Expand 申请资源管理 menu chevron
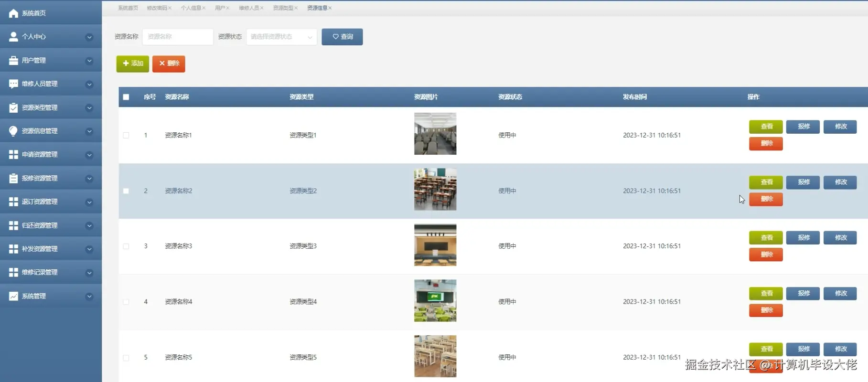This screenshot has width=868, height=382. 89,155
